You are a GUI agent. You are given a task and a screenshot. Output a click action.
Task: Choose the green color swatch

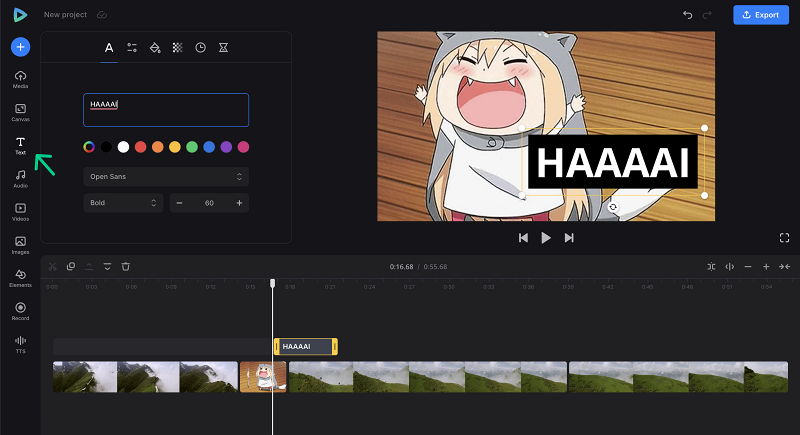(x=192, y=147)
